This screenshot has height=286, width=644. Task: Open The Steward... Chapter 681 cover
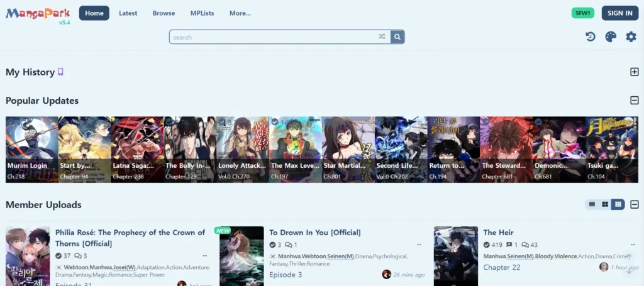(x=506, y=150)
